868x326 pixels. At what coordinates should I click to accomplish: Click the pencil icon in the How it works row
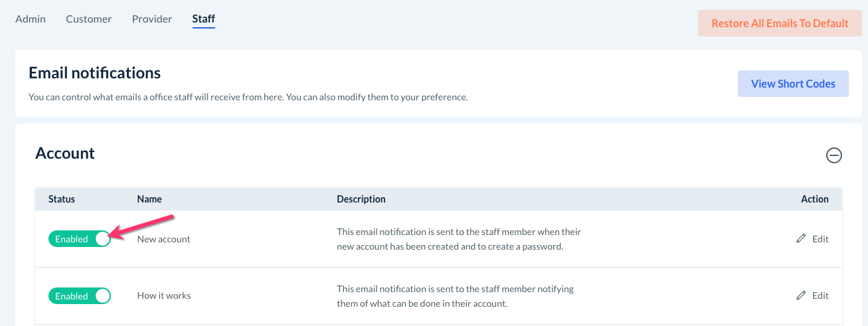[801, 295]
